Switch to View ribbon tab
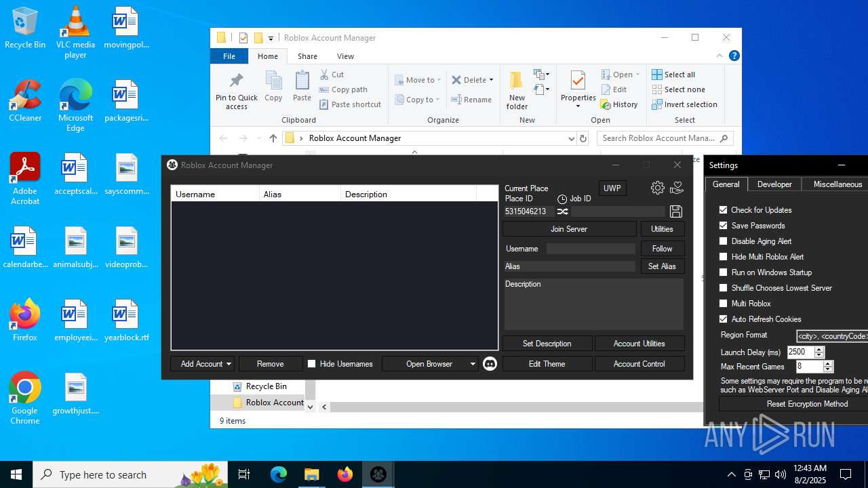The image size is (868, 488). pyautogui.click(x=345, y=56)
